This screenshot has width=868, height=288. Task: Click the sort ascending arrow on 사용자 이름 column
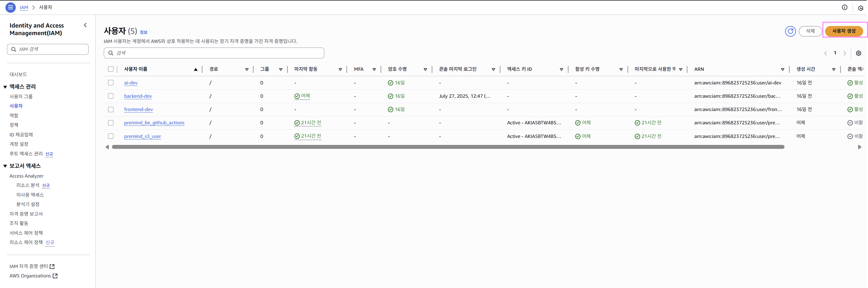click(195, 69)
